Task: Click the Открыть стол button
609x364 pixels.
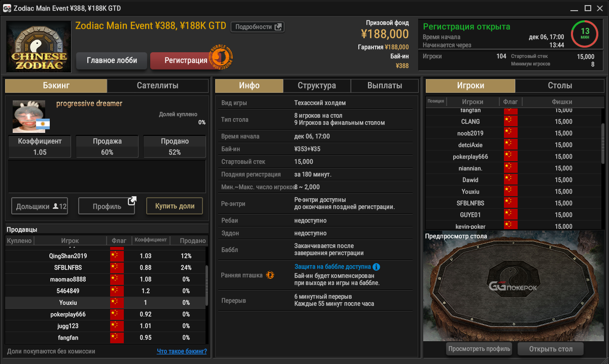Action: [551, 349]
